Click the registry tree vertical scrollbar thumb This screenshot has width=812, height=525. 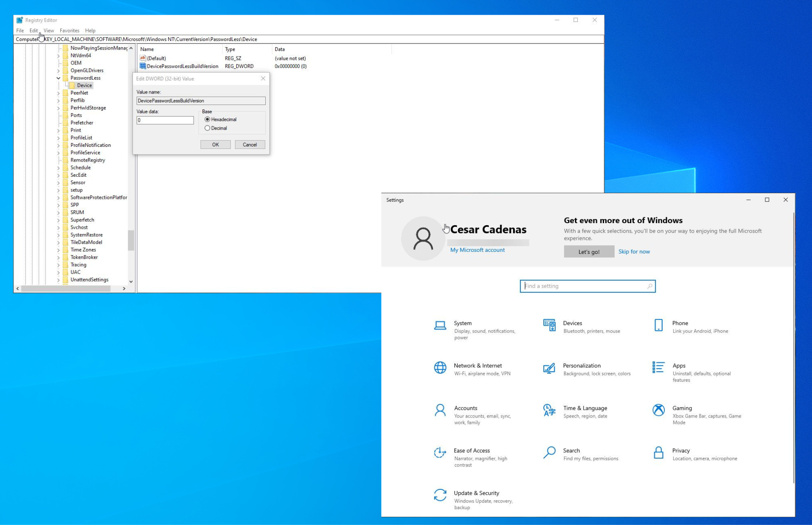[131, 240]
